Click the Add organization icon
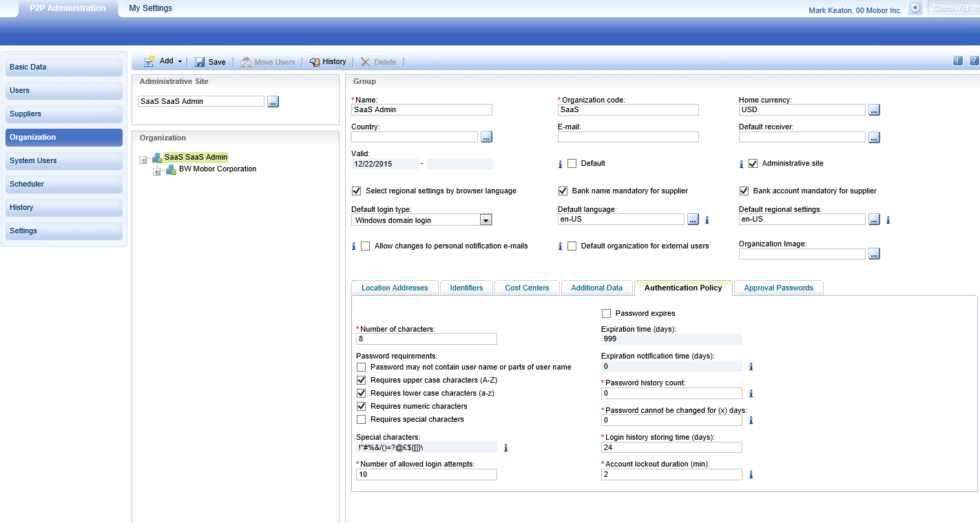The width and height of the screenshot is (980, 523). tap(149, 61)
